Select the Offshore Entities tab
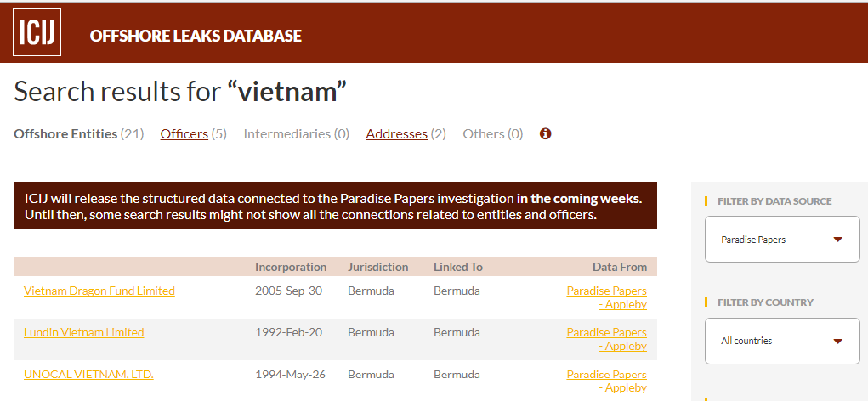Image resolution: width=868 pixels, height=401 pixels. coord(78,134)
